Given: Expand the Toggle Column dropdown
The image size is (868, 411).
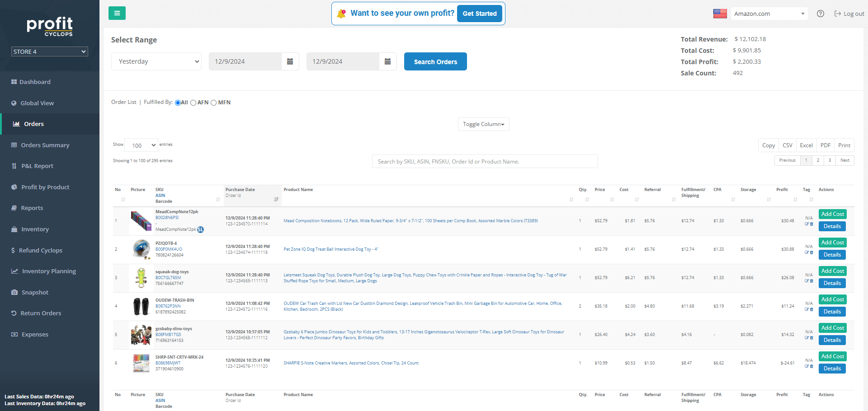Looking at the screenshot, I should pos(483,124).
